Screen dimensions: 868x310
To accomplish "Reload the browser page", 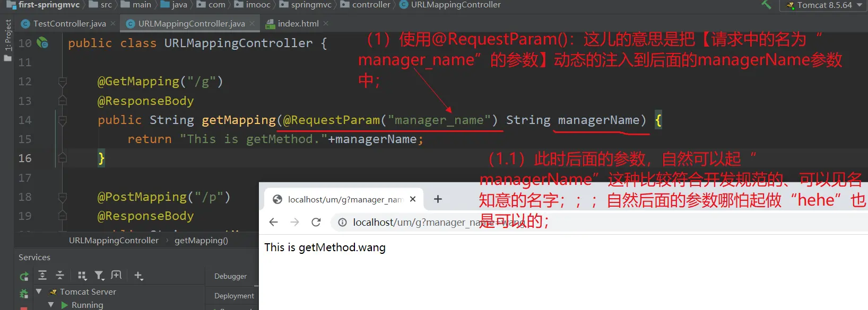I will [316, 222].
